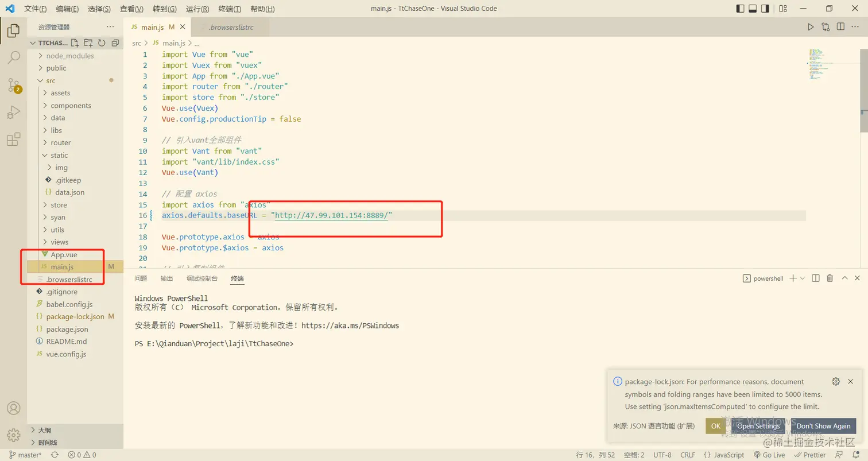
Task: Click New File icon in explorer header
Action: 75,43
